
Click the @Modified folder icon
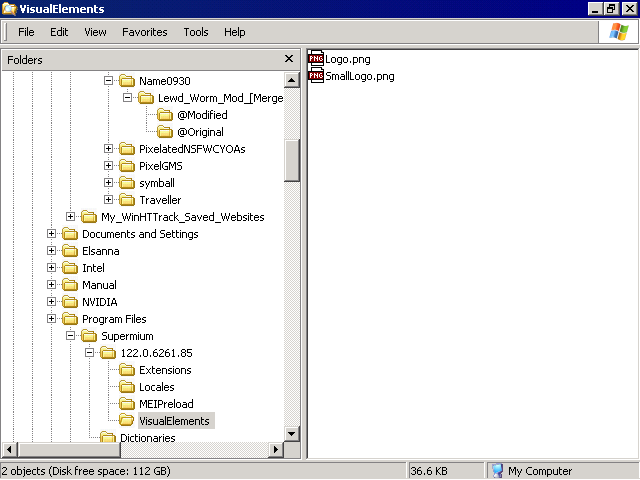point(165,115)
